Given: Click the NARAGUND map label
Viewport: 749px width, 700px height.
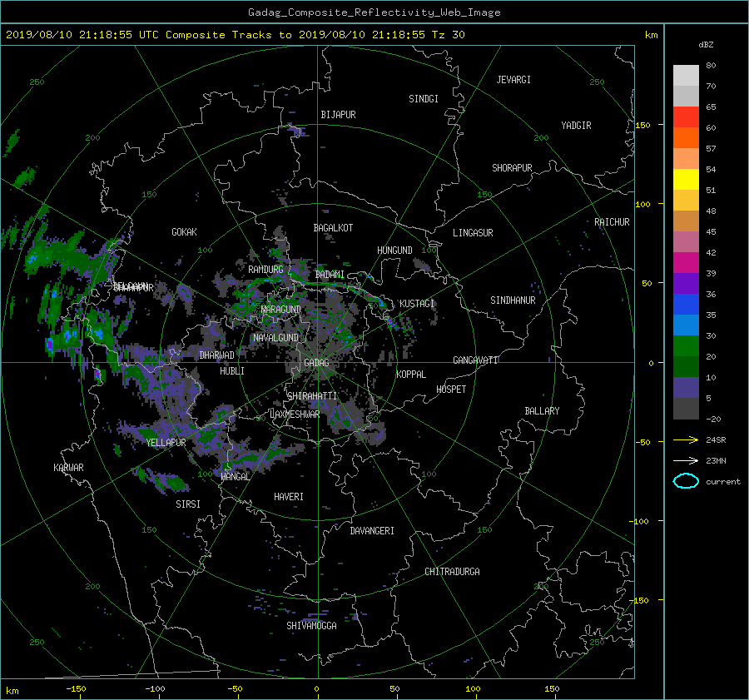Looking at the screenshot, I should click(281, 310).
